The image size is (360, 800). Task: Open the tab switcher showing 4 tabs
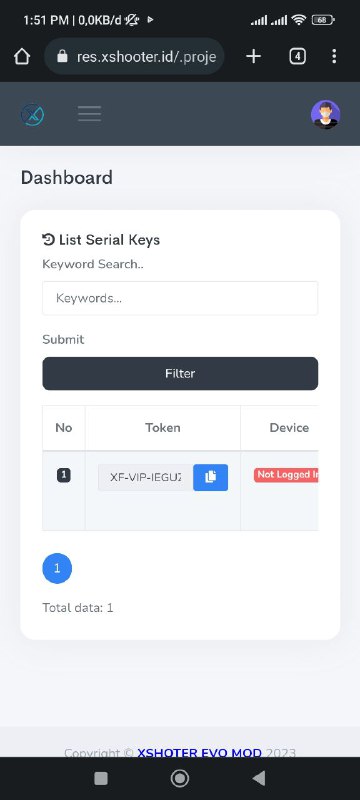click(x=297, y=56)
